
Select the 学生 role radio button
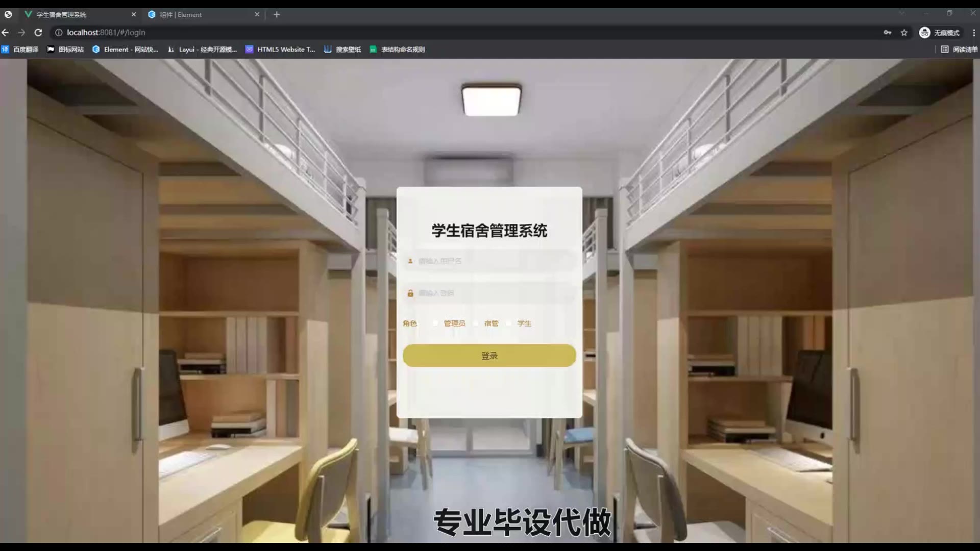pyautogui.click(x=509, y=323)
